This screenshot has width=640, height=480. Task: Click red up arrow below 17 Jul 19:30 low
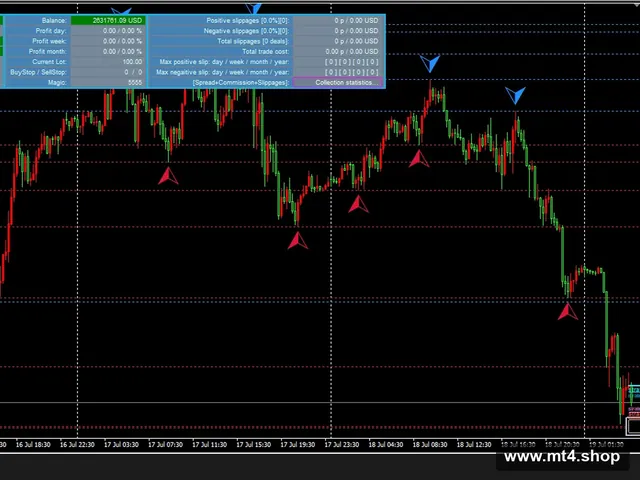point(298,240)
